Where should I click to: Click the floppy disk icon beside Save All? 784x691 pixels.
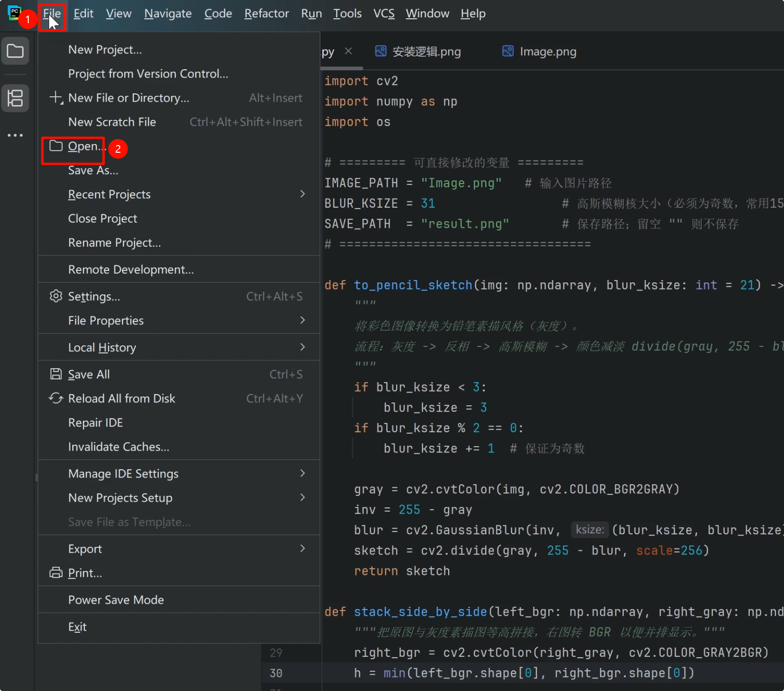pos(56,374)
